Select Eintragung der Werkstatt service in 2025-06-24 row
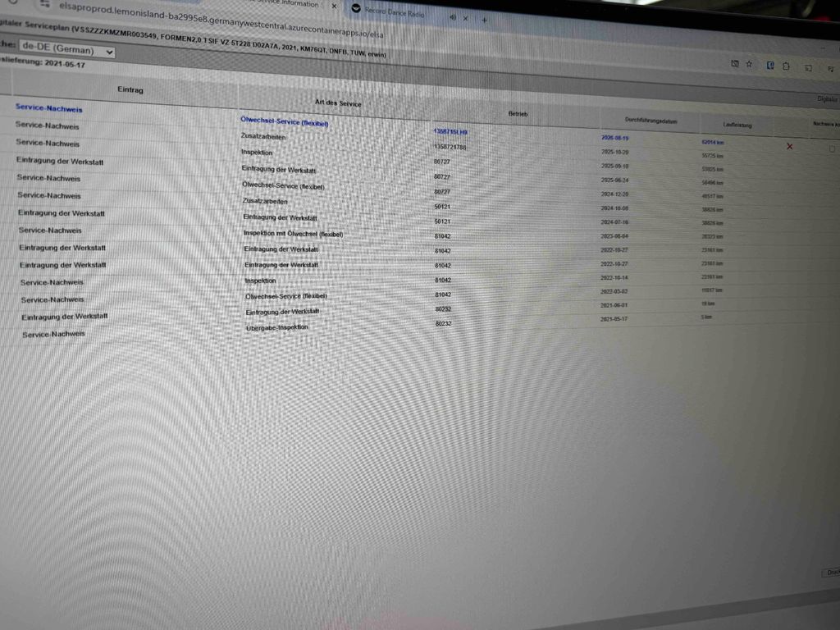The image size is (840, 630). (279, 169)
